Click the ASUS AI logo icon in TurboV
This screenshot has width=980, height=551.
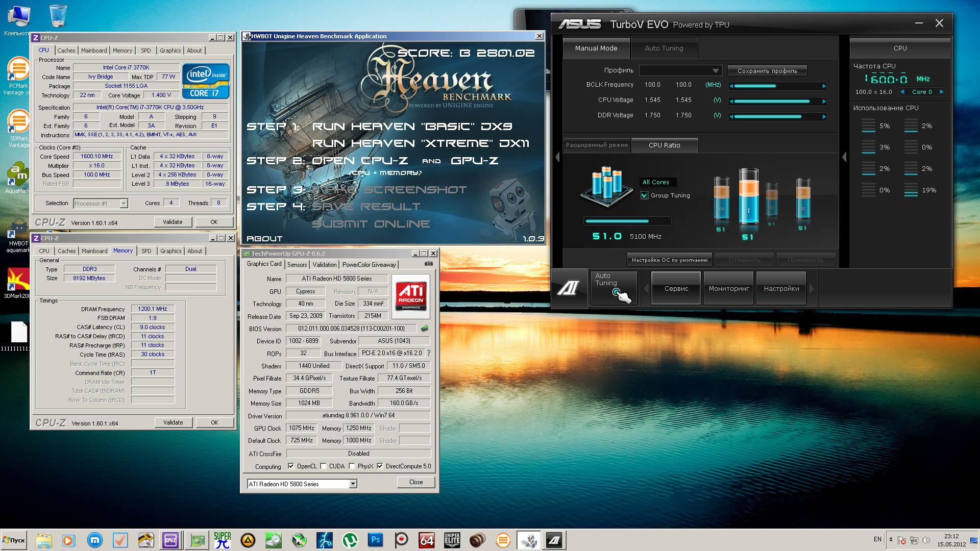click(569, 288)
